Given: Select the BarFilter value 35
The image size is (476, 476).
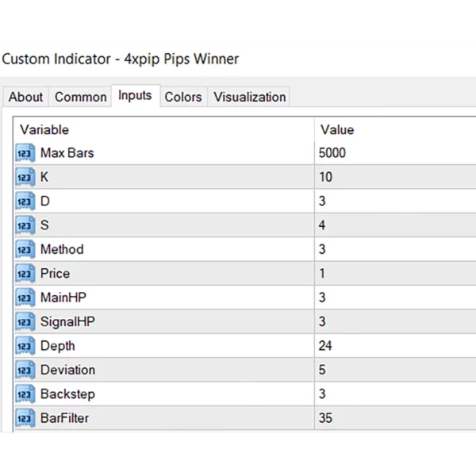Looking at the screenshot, I should click(x=326, y=418).
